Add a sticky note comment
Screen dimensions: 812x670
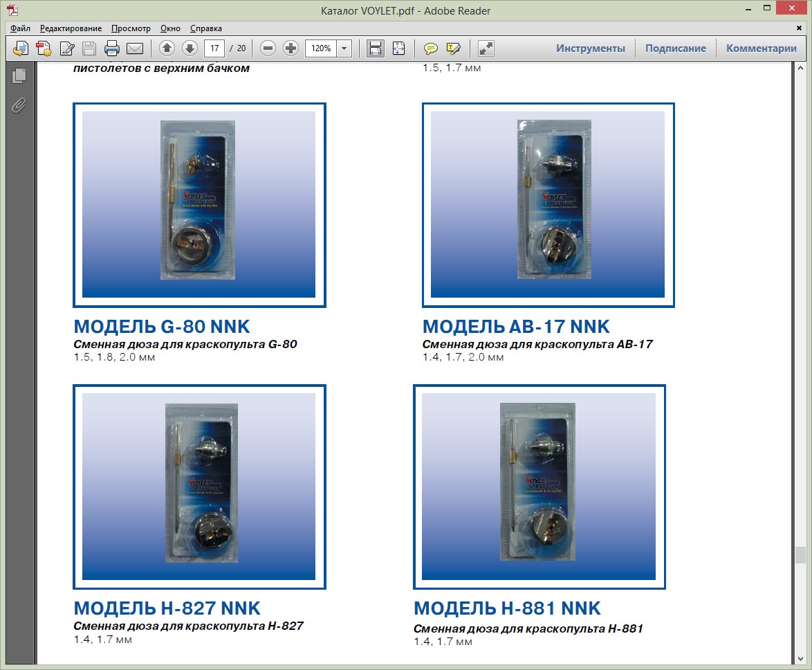tap(430, 48)
